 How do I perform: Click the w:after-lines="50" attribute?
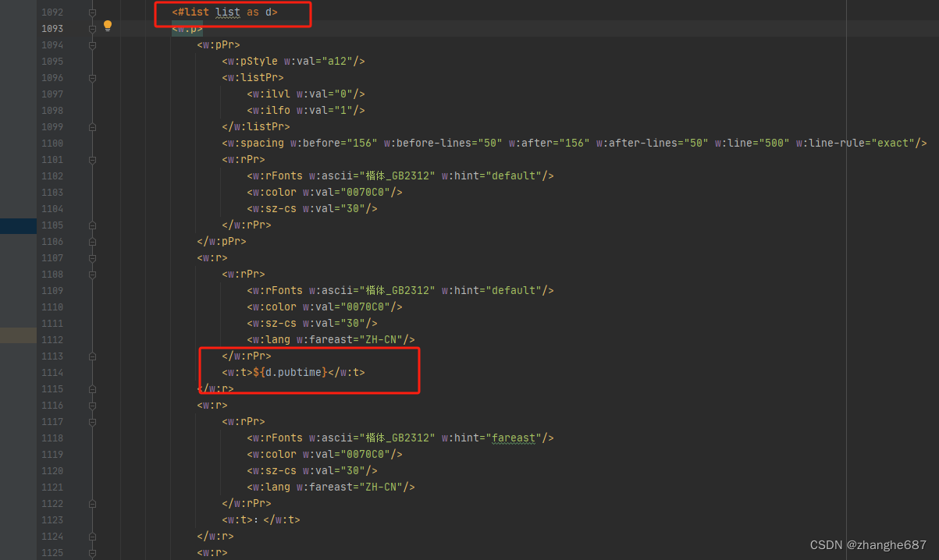pos(653,144)
